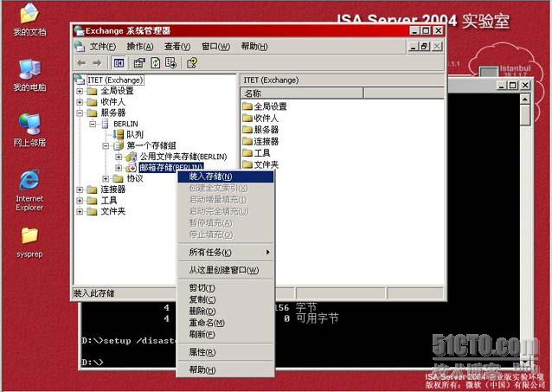Expand the 连接器 tree node

point(80,189)
